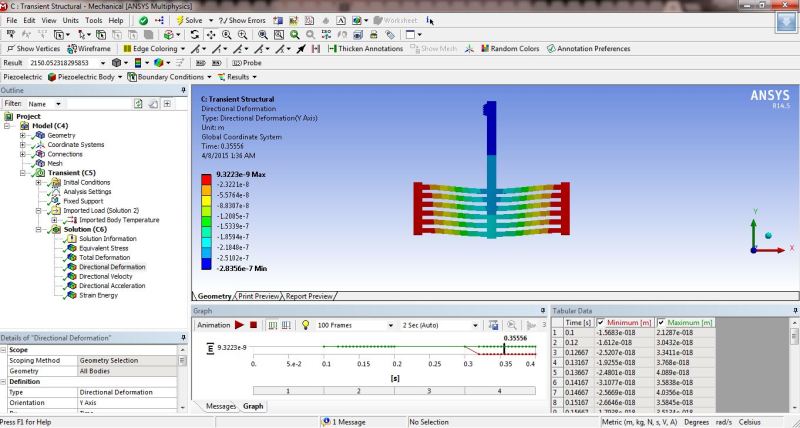Open the Units menu
This screenshot has width=800, height=428.
70,20
